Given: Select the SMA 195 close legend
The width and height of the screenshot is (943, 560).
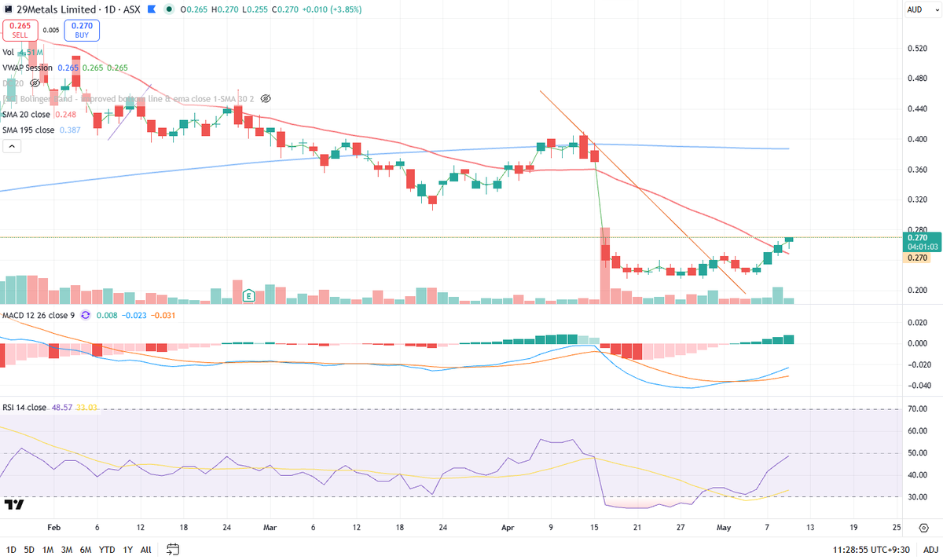Looking at the screenshot, I should coord(28,130).
